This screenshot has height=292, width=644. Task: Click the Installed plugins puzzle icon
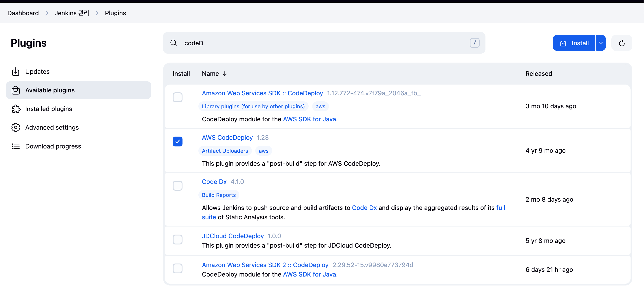15,109
